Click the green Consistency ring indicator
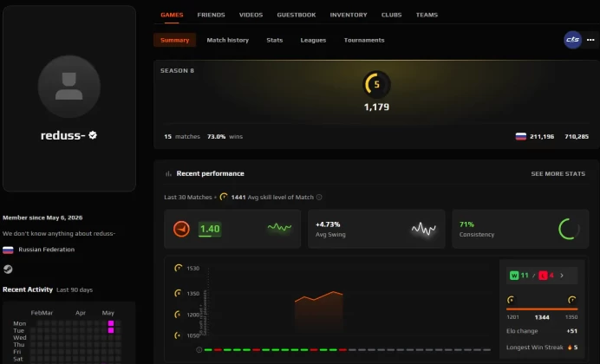 click(x=569, y=229)
